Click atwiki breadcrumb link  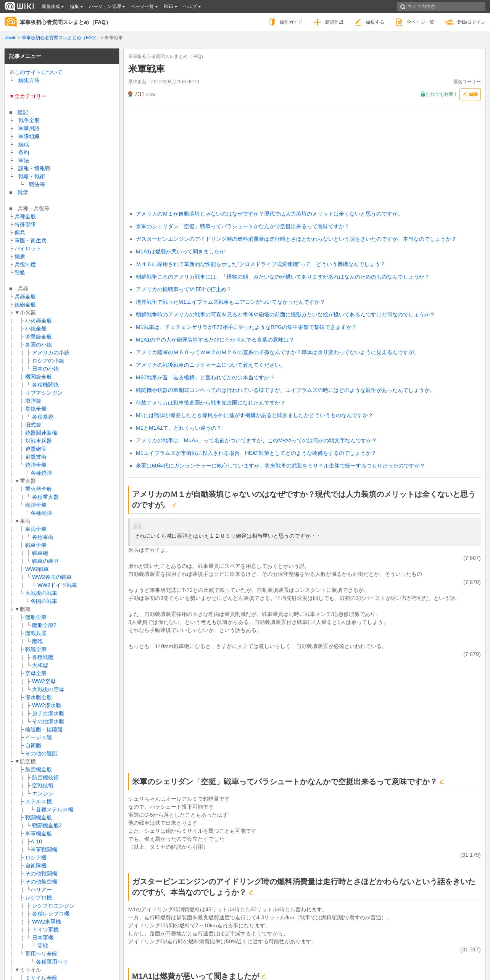pyautogui.click(x=10, y=38)
